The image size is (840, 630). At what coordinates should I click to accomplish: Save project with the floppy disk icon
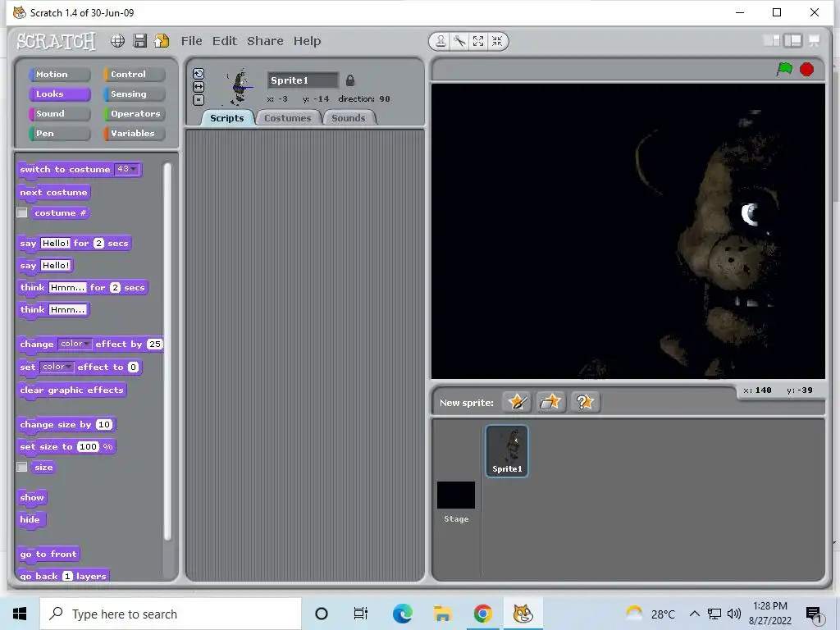pos(139,41)
